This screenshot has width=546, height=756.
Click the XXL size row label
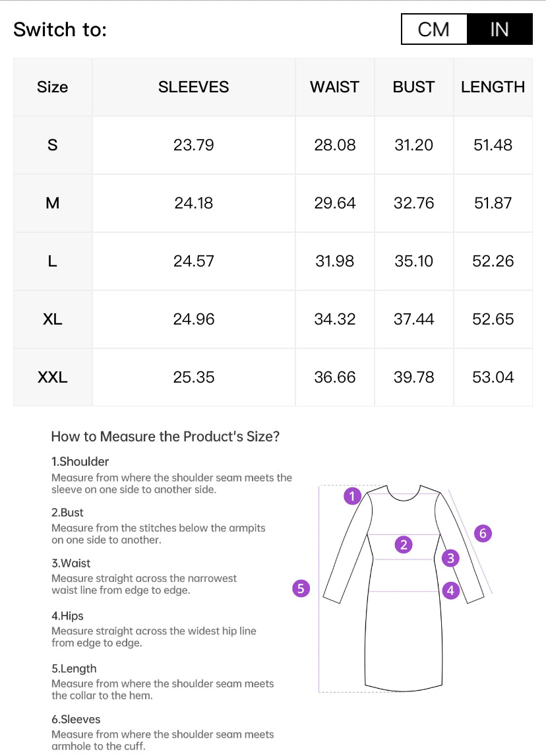(53, 377)
